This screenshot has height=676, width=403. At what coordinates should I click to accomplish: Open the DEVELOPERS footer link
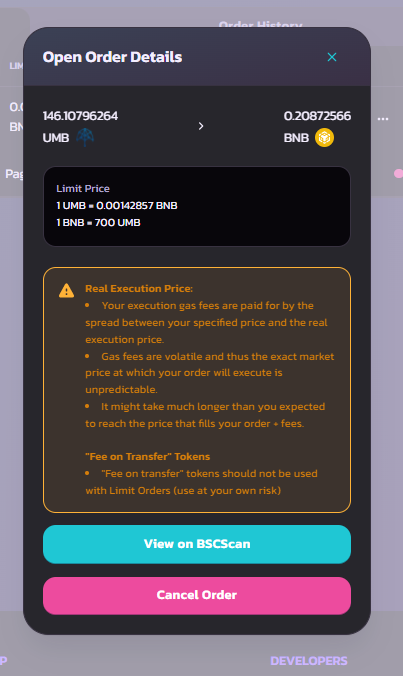point(309,661)
